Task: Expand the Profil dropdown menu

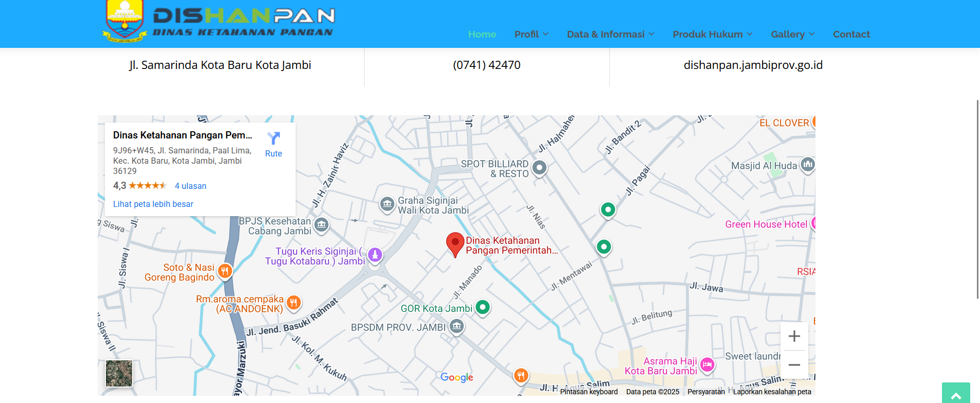Action: (531, 34)
